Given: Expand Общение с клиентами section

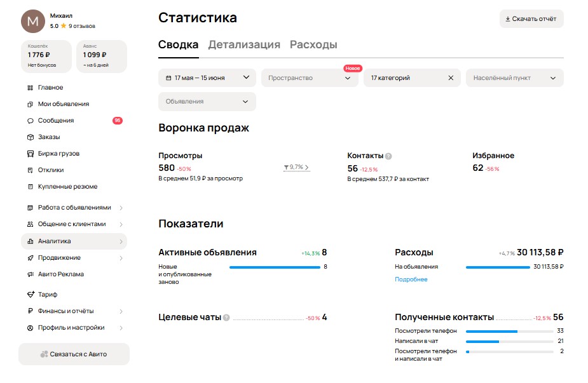Looking at the screenshot, I should tap(74, 224).
